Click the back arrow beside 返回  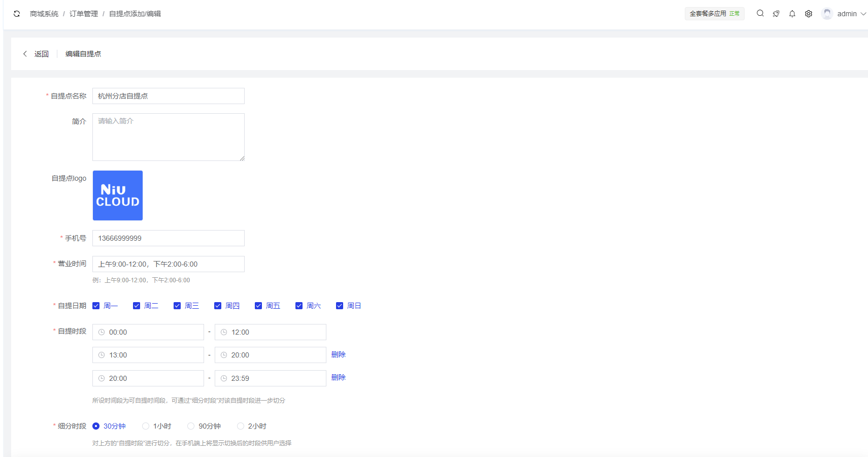[25, 54]
